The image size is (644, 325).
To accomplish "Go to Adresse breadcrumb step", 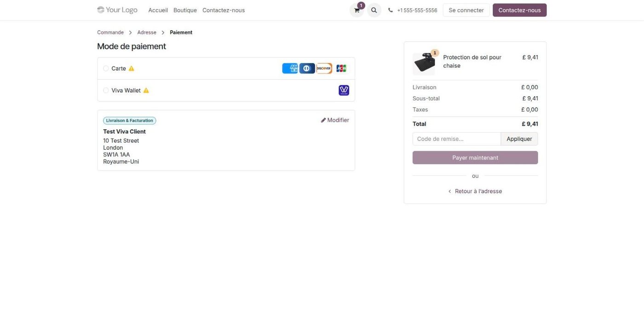I will 147,33.
